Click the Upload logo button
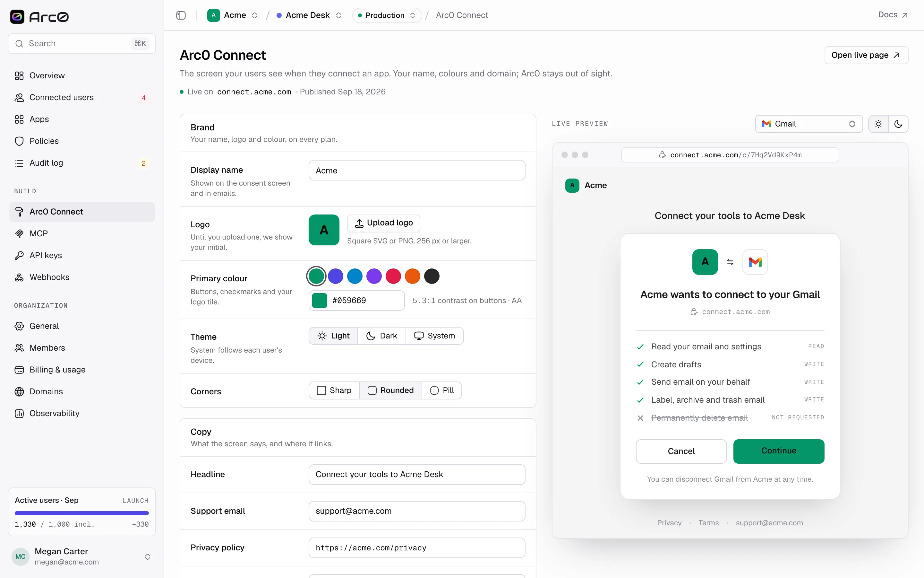 coord(383,223)
